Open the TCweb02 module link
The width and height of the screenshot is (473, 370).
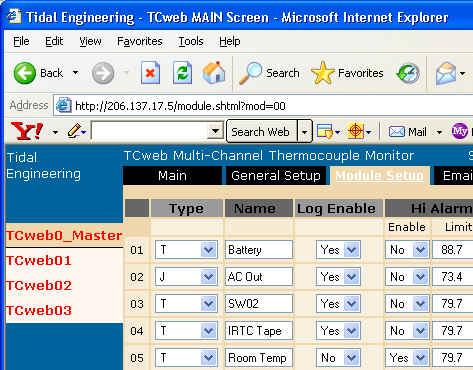39,285
